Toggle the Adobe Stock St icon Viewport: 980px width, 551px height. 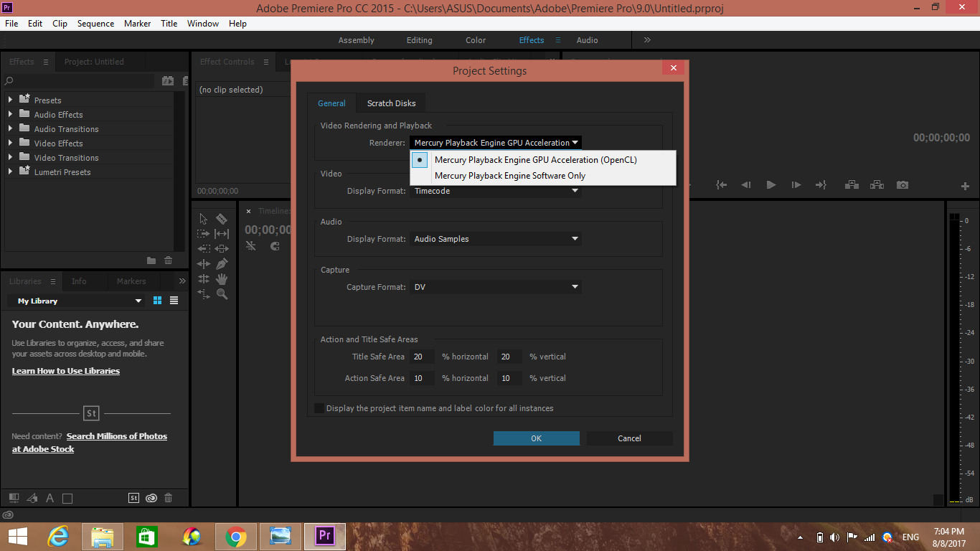[133, 498]
